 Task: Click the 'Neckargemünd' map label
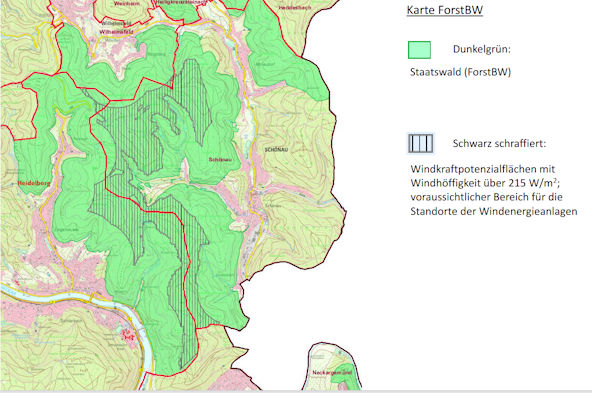(x=332, y=372)
